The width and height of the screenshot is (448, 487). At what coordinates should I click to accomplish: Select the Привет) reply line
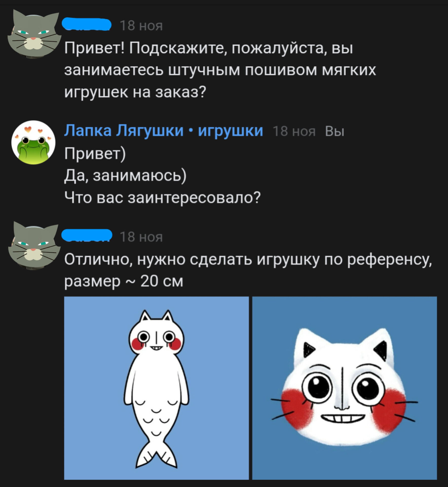coord(95,153)
